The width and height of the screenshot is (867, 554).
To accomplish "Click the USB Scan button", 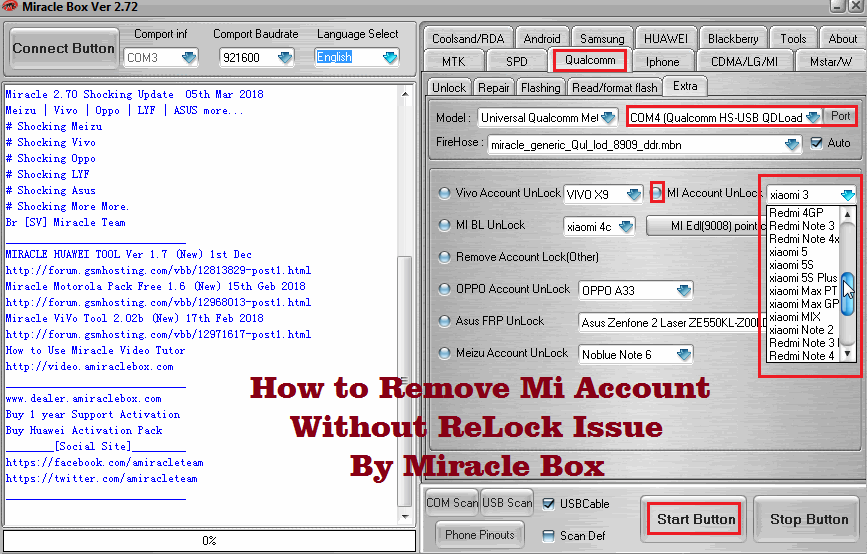I will 507,503.
